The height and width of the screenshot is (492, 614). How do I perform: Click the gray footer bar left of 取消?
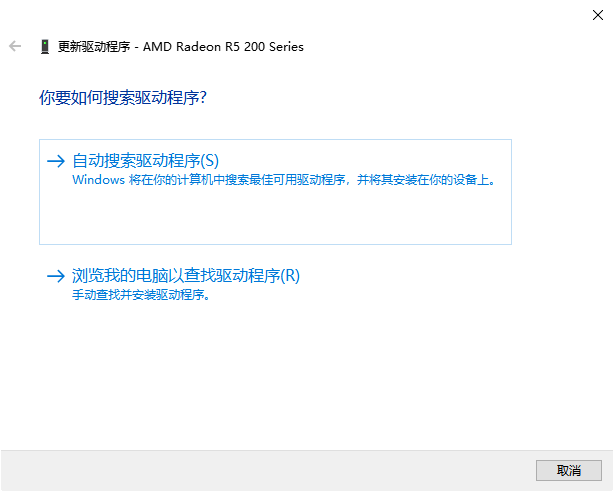click(270, 470)
